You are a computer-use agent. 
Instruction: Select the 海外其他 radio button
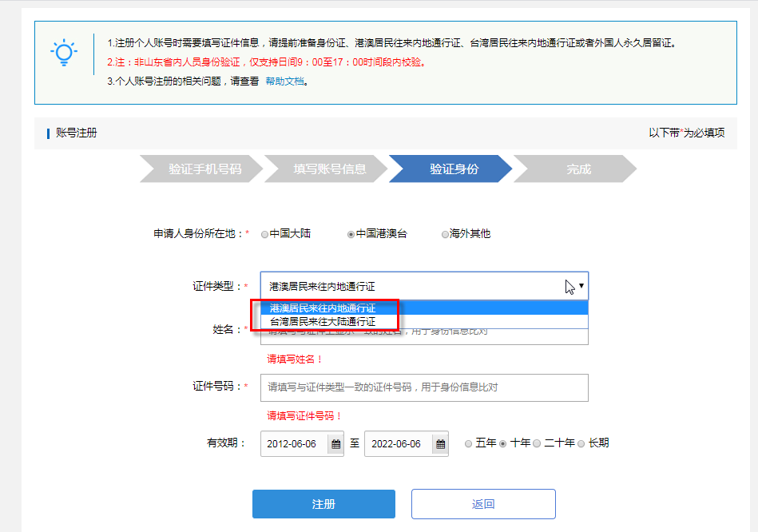coord(445,234)
